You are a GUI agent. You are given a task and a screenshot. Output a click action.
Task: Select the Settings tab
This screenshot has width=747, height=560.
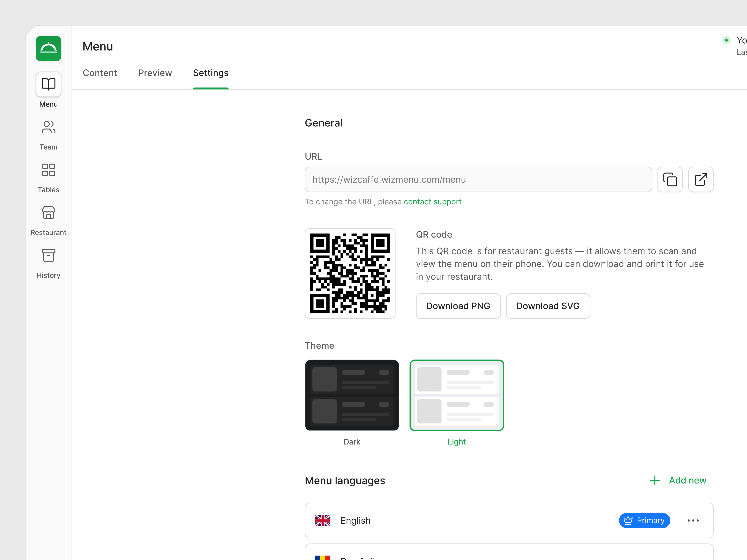[x=211, y=73]
